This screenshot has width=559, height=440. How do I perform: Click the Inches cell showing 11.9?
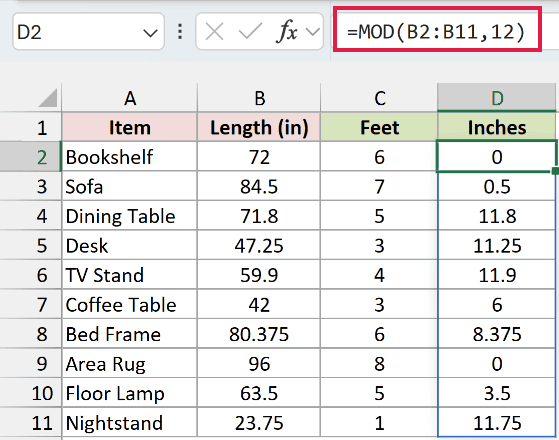coord(497,275)
